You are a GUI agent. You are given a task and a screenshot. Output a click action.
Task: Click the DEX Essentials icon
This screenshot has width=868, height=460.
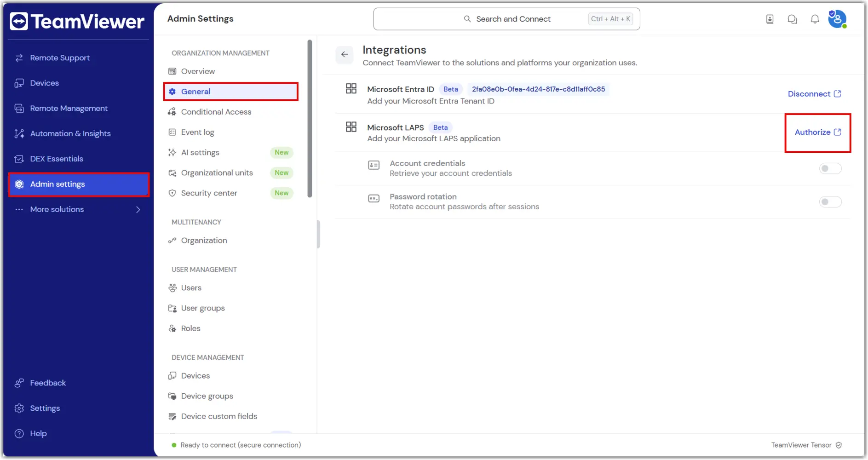click(19, 159)
